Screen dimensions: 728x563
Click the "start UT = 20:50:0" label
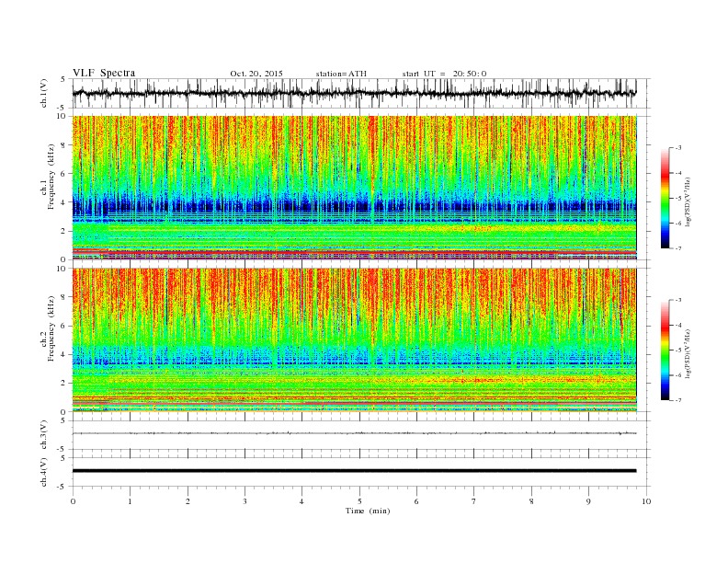444,74
